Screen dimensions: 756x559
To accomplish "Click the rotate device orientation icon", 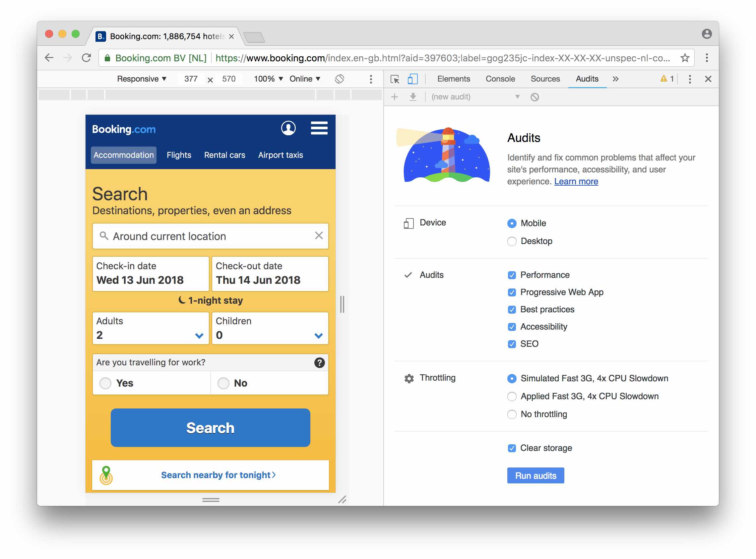I will [x=340, y=79].
